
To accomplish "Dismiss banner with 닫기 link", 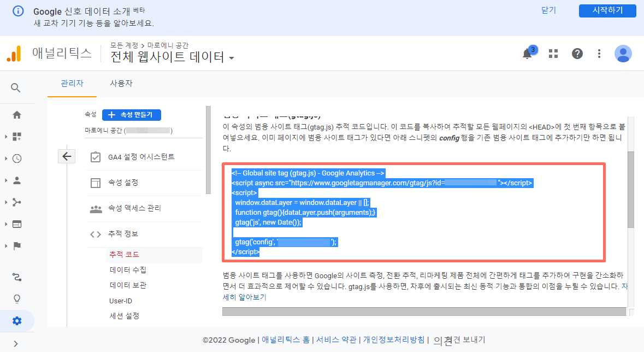I will pos(548,10).
